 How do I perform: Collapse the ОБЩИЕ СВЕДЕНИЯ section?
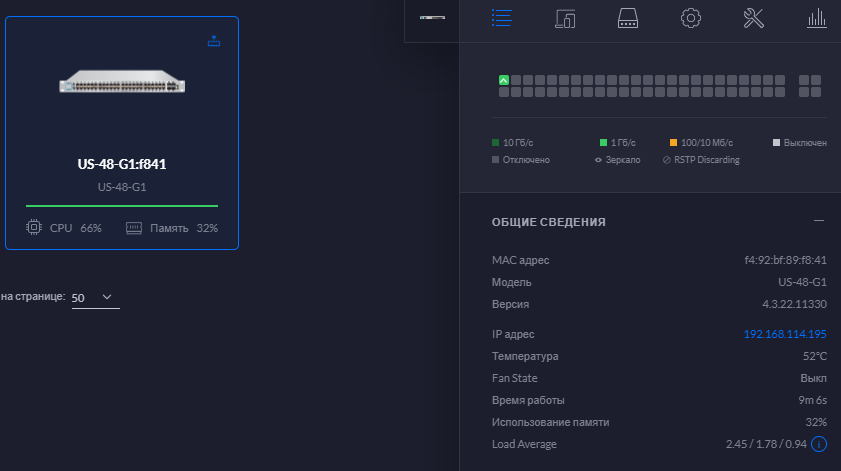click(819, 221)
